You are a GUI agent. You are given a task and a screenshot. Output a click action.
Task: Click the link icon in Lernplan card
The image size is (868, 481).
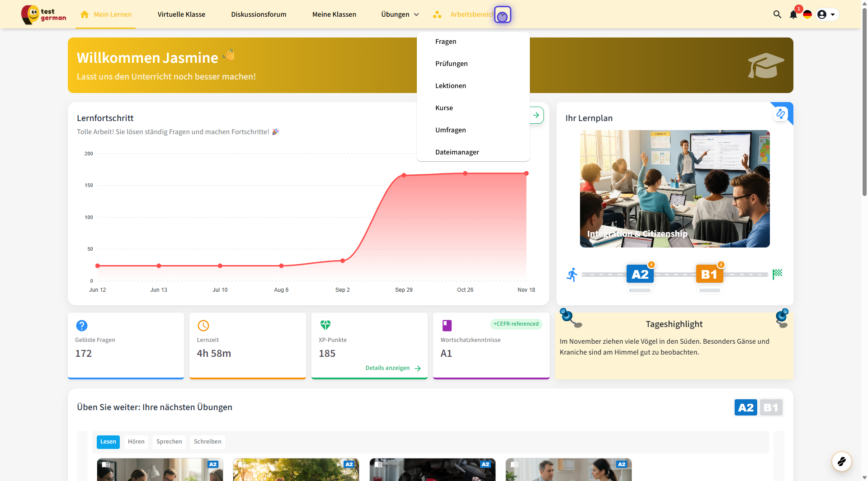[x=781, y=114]
